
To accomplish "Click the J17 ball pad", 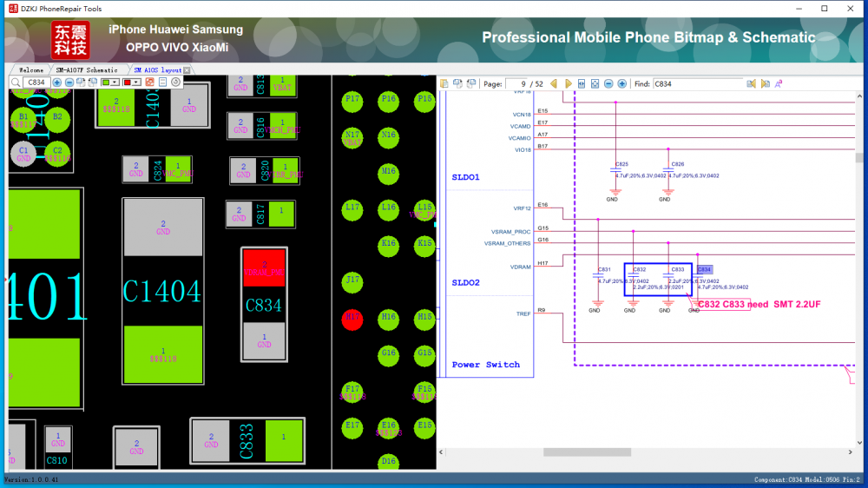I will pos(352,282).
